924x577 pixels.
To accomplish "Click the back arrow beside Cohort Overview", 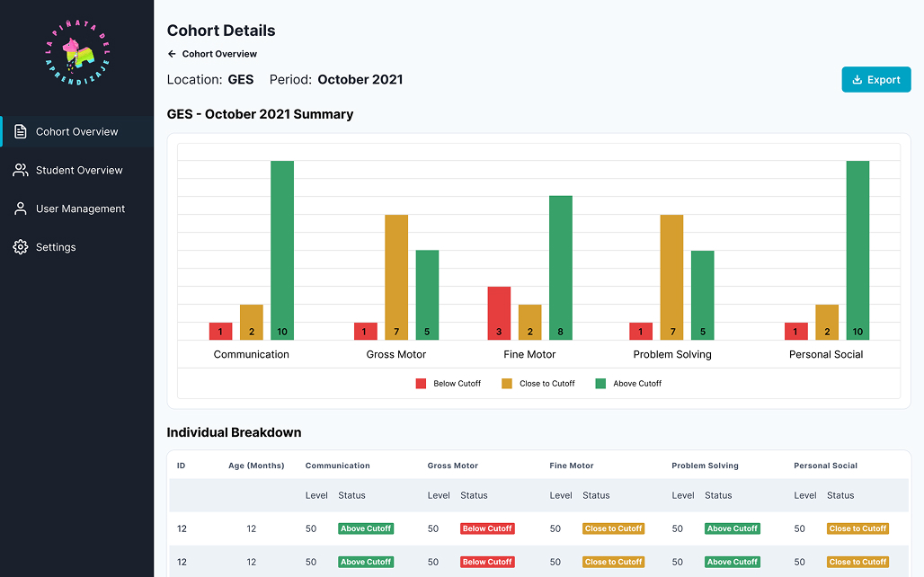I will coord(172,54).
